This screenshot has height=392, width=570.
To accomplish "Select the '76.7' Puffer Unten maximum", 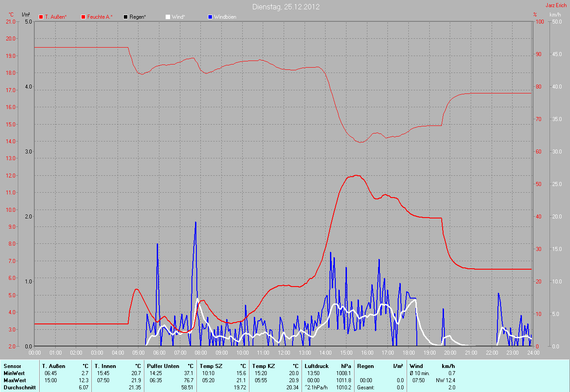I will pyautogui.click(x=189, y=380).
